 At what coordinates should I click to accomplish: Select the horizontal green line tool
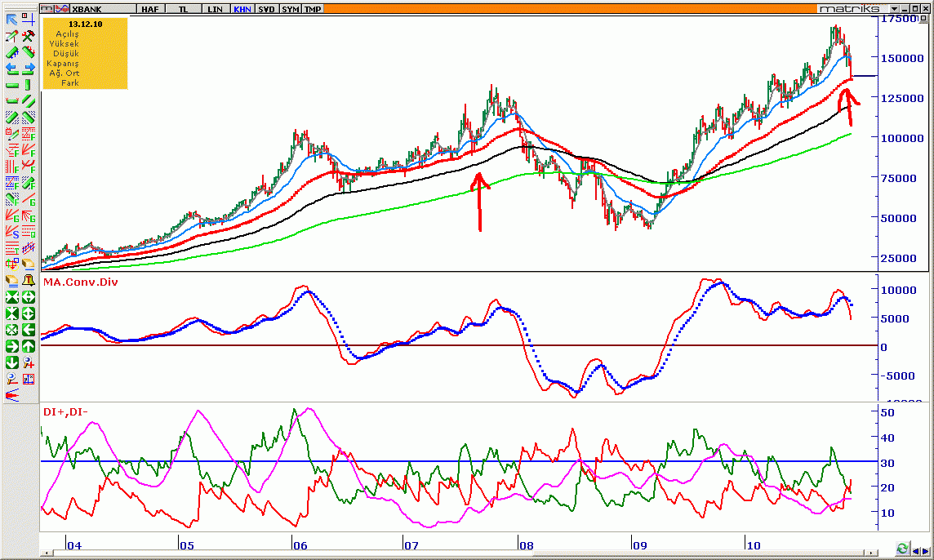coord(12,85)
